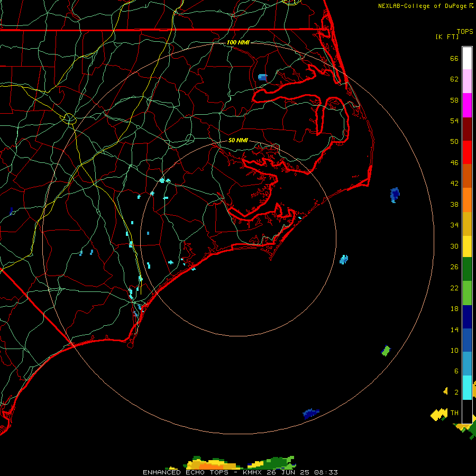Viewport: 476px width, 476px height.
Task: Click legend value 58
Action: (x=454, y=100)
